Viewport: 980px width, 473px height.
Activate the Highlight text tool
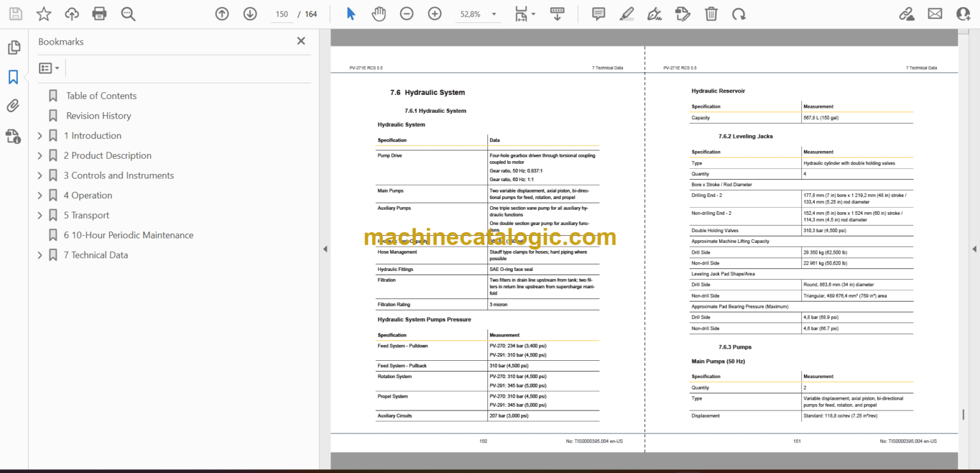(626, 13)
